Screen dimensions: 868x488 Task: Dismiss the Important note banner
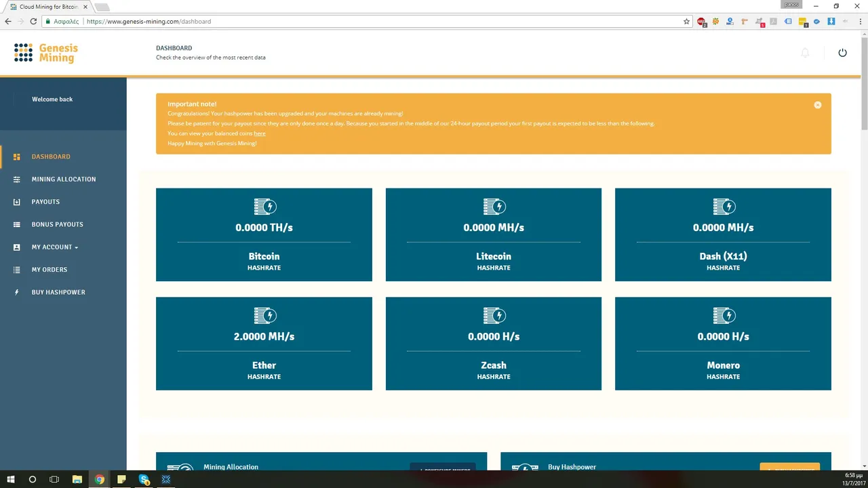[818, 104]
